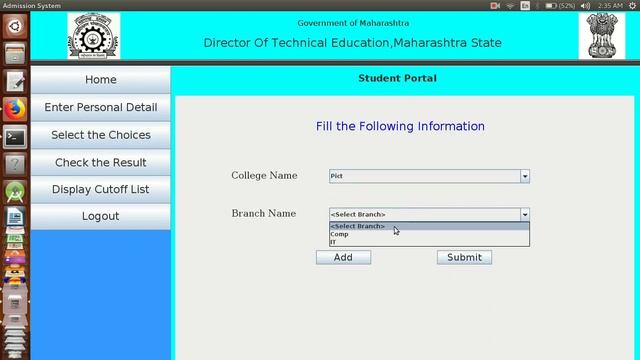Screen dimensions: 640x360
Task: Open the College Name dropdown arrow
Action: (x=525, y=176)
